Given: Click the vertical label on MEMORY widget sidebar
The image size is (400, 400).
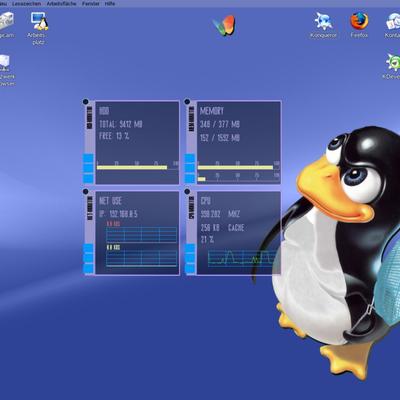Looking at the screenshot, I should point(191,119).
